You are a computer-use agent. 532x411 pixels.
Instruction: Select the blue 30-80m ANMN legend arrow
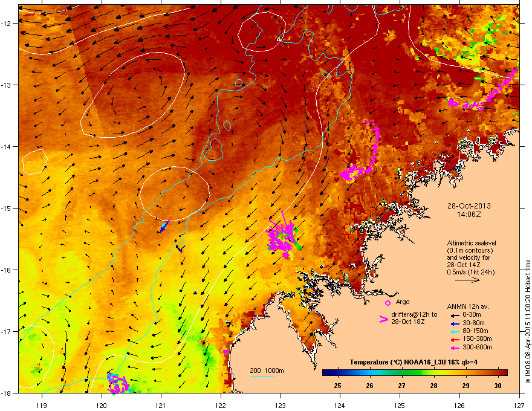coord(455,323)
